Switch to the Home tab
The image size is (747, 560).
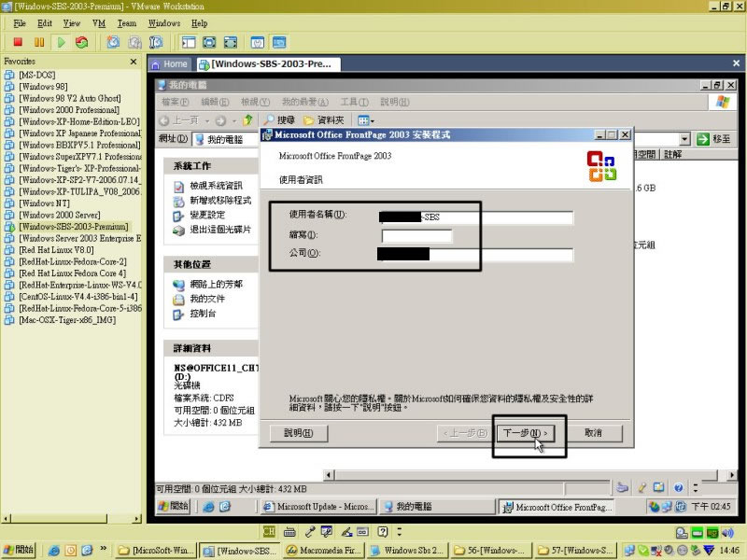pos(170,63)
